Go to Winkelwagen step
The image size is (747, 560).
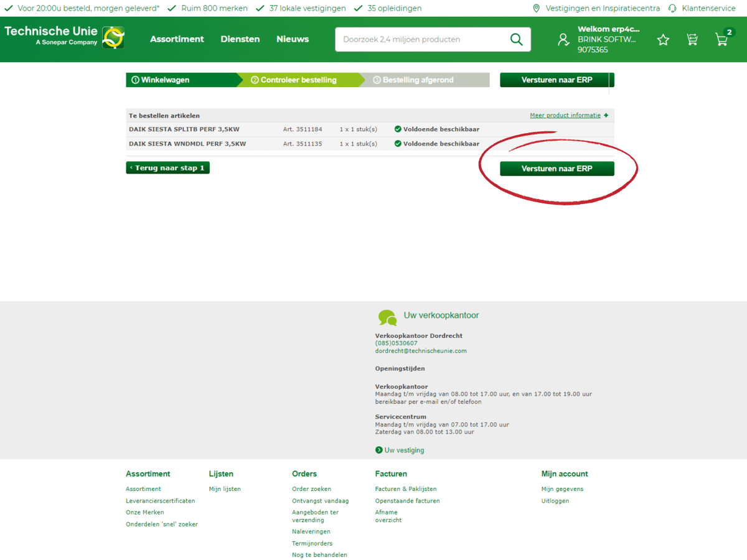pyautogui.click(x=181, y=80)
